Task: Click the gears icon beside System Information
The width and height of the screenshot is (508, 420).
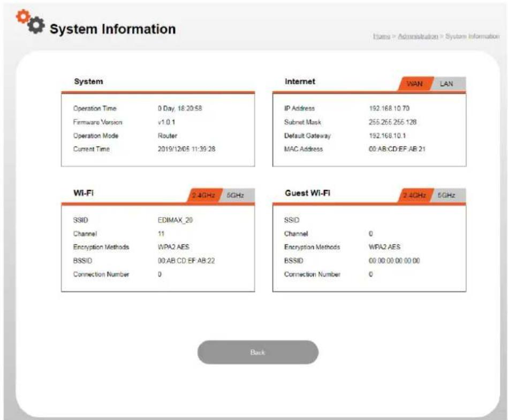Action: pos(31,21)
